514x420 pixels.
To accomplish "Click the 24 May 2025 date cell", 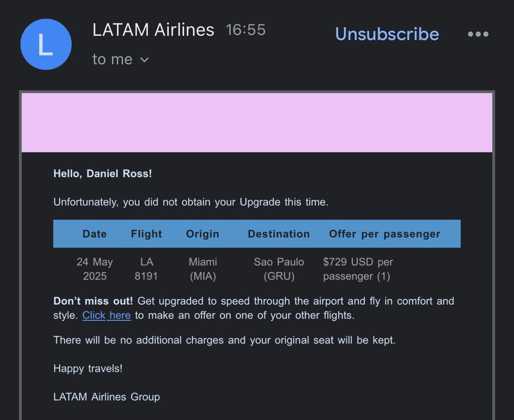I will [x=95, y=269].
